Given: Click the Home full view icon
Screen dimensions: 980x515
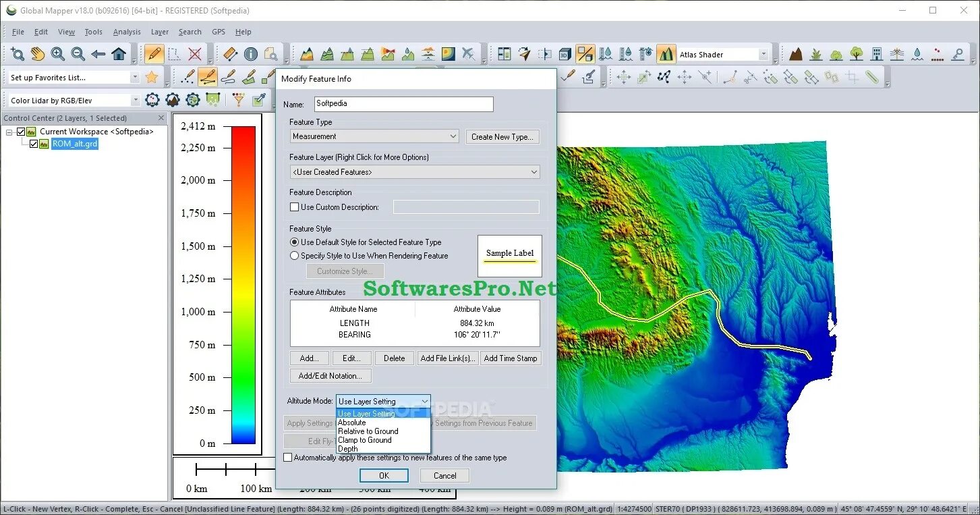Looking at the screenshot, I should (119, 54).
